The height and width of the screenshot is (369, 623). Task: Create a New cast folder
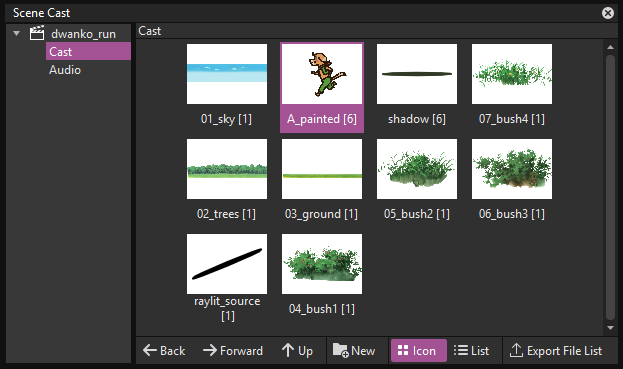(354, 351)
